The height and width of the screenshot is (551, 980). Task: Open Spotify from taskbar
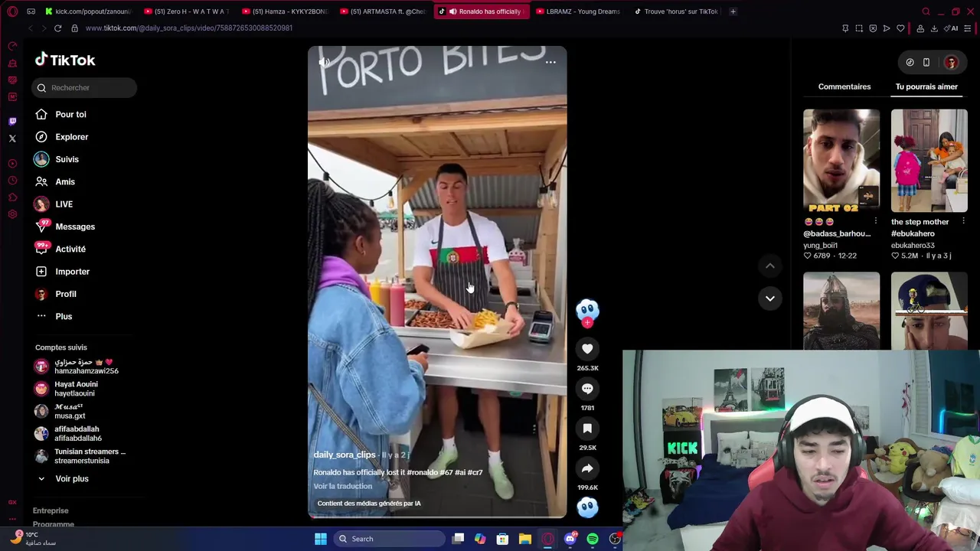[x=593, y=539]
